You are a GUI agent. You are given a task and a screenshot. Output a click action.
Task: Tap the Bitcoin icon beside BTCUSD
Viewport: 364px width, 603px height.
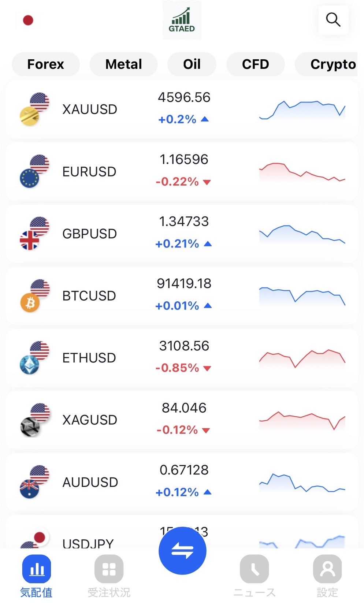(30, 303)
